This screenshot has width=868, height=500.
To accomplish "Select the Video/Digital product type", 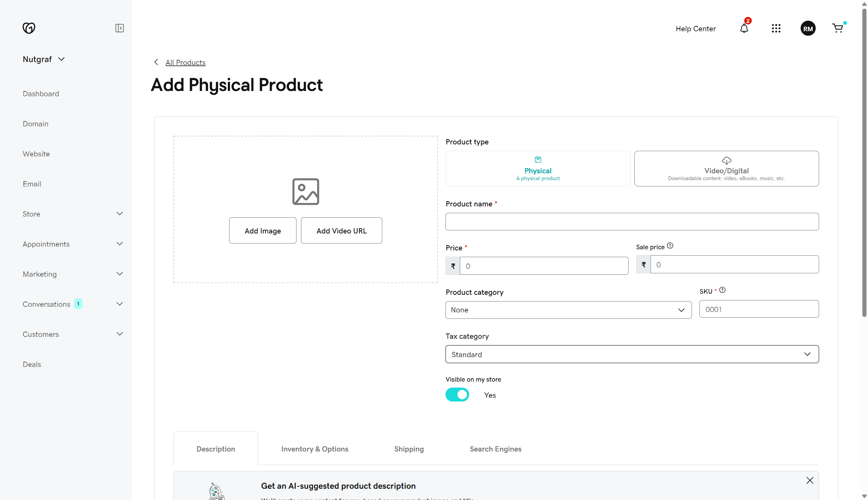I will coord(727,168).
